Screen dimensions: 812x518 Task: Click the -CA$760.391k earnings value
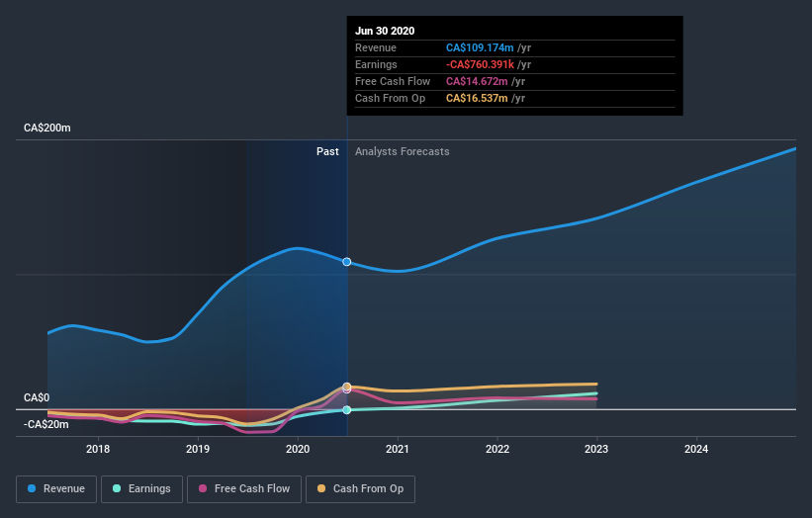tap(480, 64)
